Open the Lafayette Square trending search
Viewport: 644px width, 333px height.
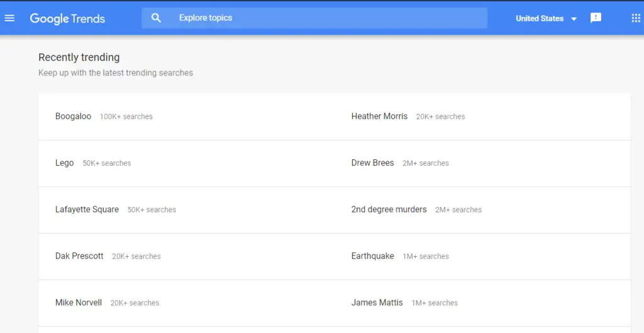tap(87, 209)
